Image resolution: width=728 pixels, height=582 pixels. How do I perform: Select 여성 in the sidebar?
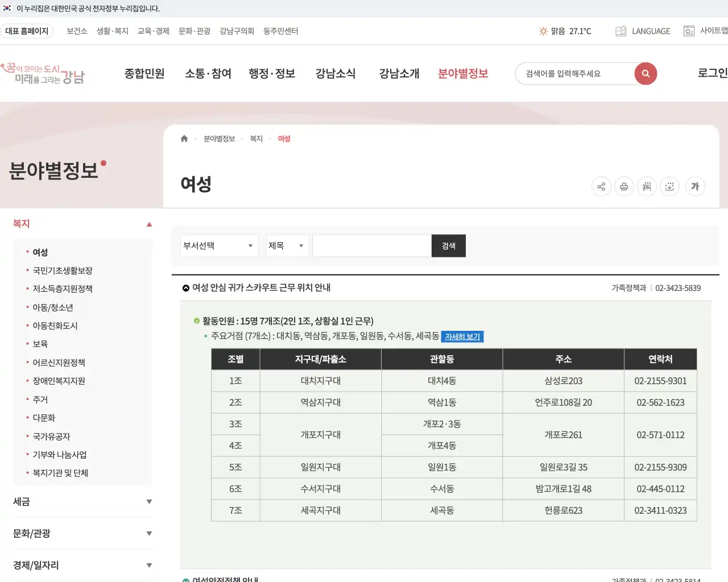click(40, 252)
